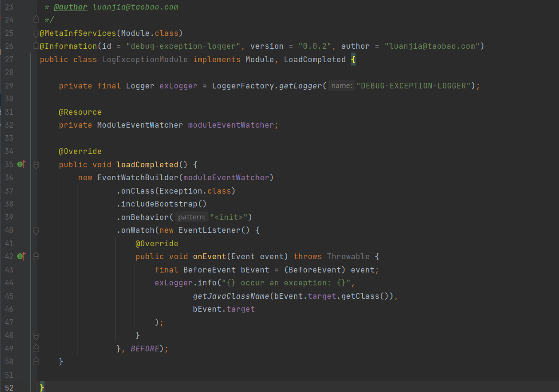This screenshot has height=392, width=559.
Task: Click line number 29 in the gutter
Action: (x=9, y=86)
